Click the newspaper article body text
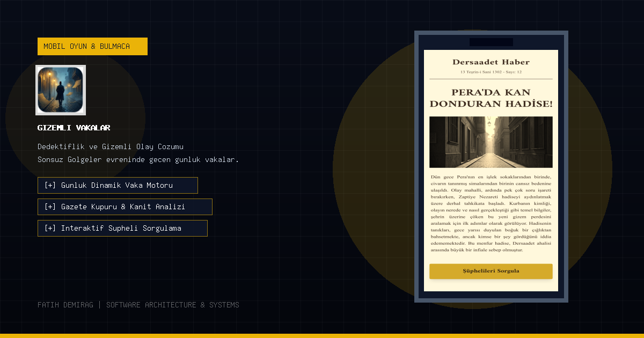This screenshot has height=338, width=644. pyautogui.click(x=491, y=213)
